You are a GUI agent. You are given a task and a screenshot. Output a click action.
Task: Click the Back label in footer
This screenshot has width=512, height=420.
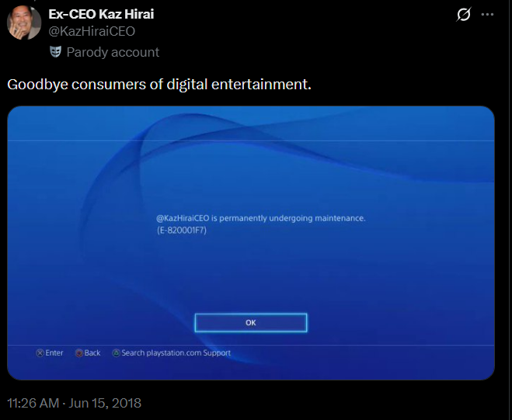point(92,352)
